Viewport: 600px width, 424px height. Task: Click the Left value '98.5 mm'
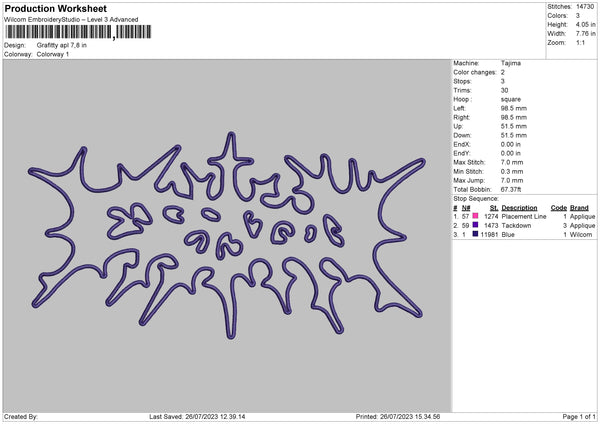(514, 108)
